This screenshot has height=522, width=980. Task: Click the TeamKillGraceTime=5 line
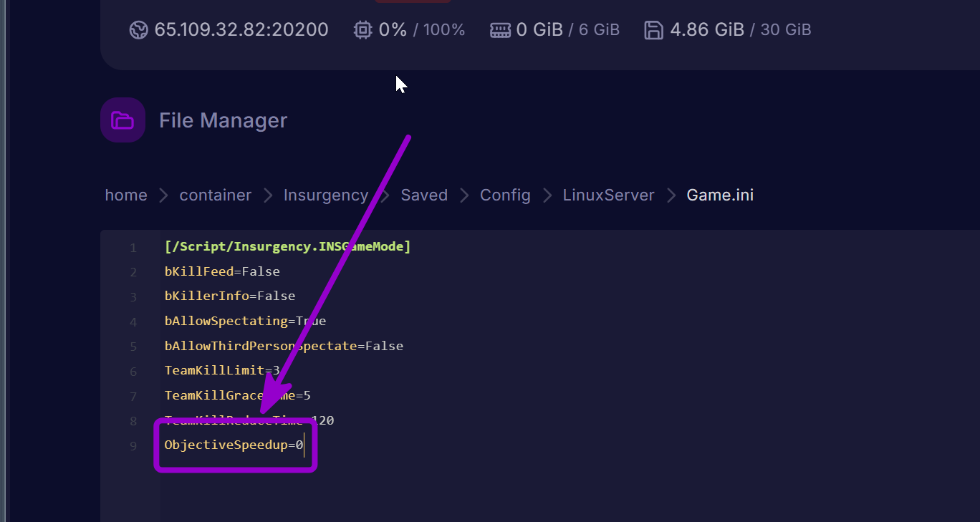point(237,395)
